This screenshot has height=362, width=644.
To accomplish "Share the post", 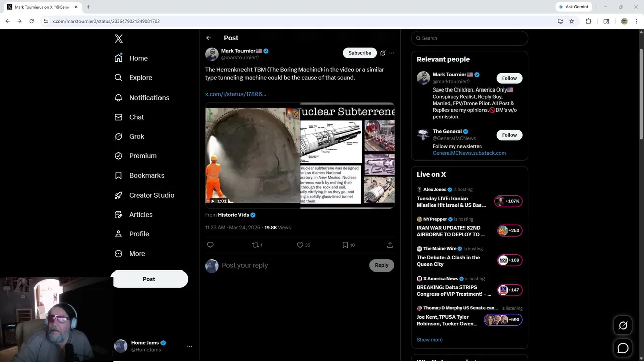I will click(390, 245).
